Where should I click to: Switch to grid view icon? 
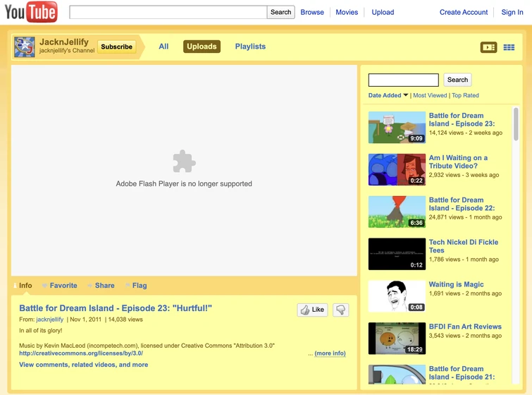[x=509, y=47]
